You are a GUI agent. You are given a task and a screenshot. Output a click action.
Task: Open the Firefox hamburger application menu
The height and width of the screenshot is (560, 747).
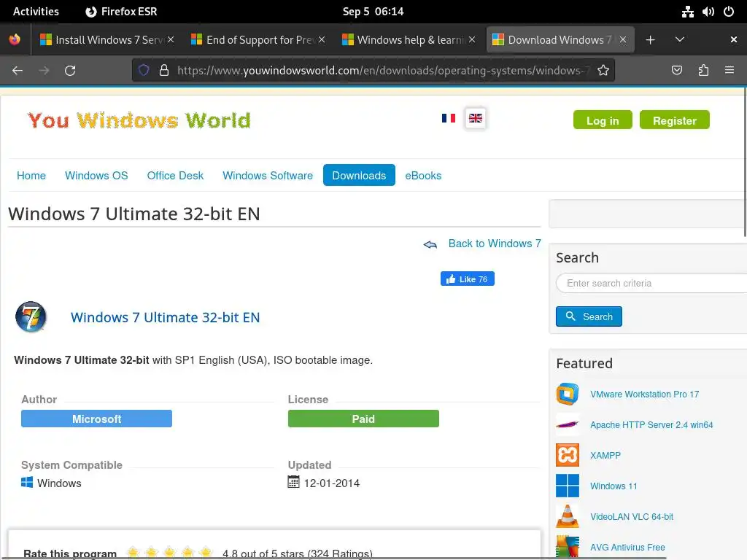[x=729, y=71]
